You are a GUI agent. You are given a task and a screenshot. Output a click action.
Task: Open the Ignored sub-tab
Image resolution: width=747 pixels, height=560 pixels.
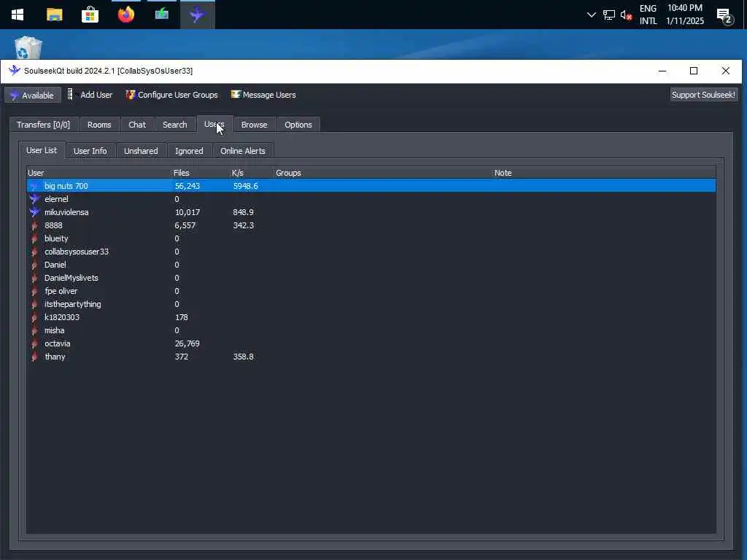189,151
